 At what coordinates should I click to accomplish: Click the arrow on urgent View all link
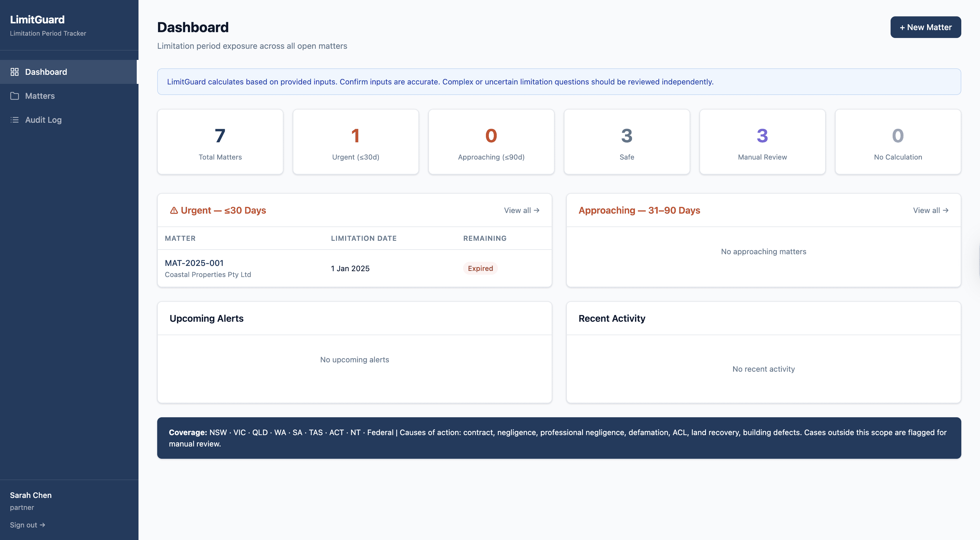click(536, 210)
